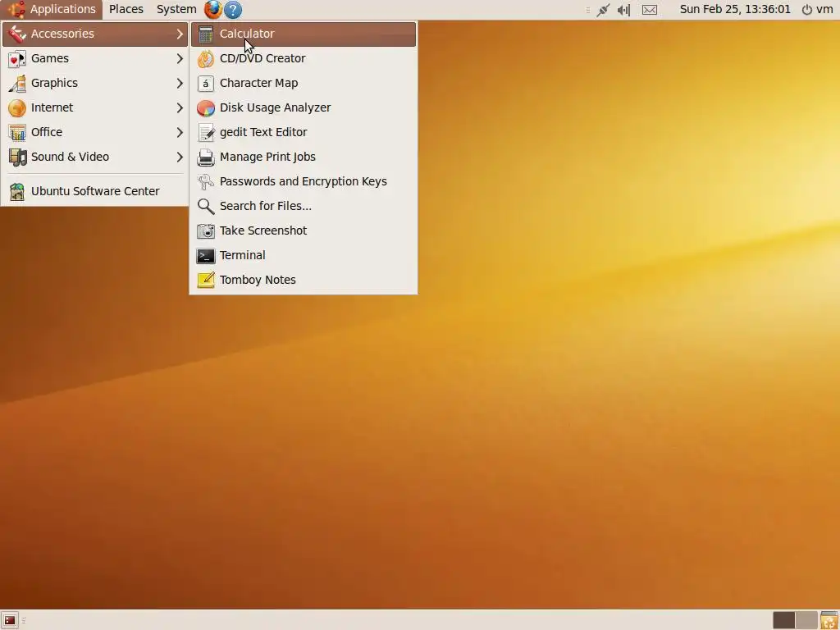This screenshot has width=840, height=630.
Task: Select Manage Print Jobs
Action: pyautogui.click(x=304, y=157)
